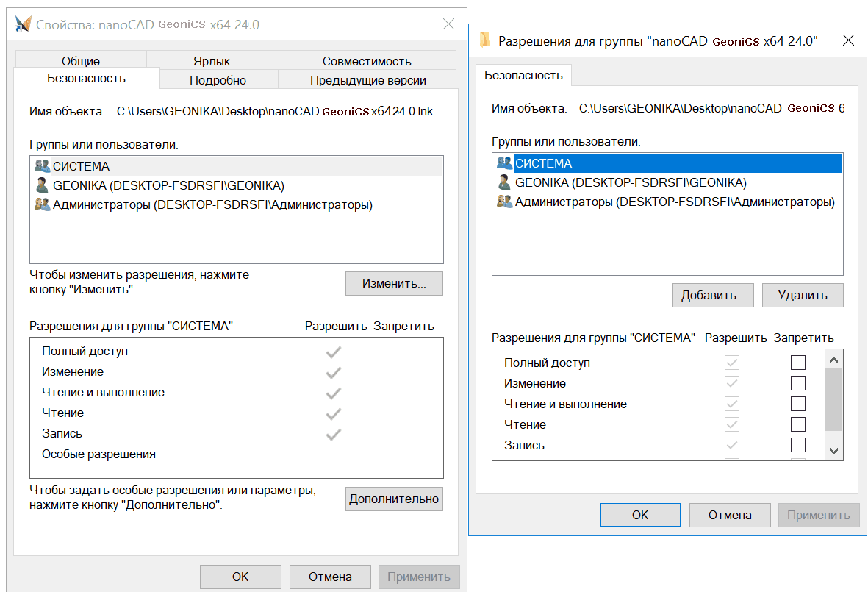Viewport: 868px width, 592px height.
Task: Check Запретить box for Запись
Action: tap(797, 445)
